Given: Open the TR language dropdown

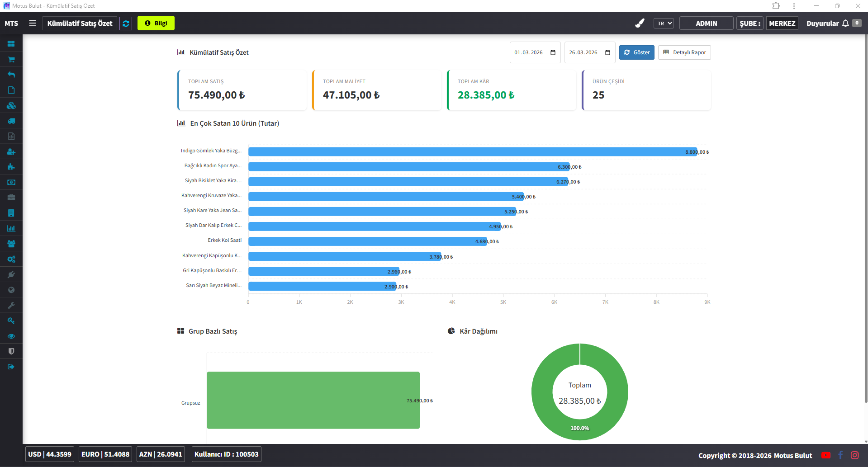Looking at the screenshot, I should (663, 24).
